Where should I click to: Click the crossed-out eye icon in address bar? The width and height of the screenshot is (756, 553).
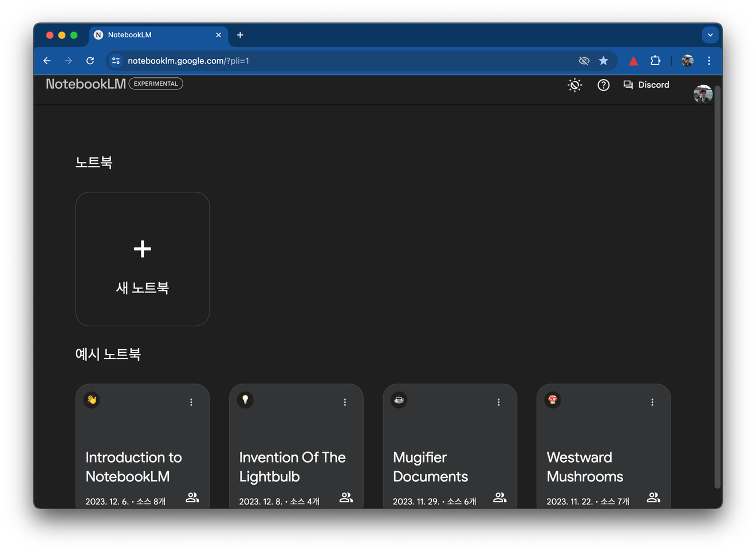click(584, 61)
